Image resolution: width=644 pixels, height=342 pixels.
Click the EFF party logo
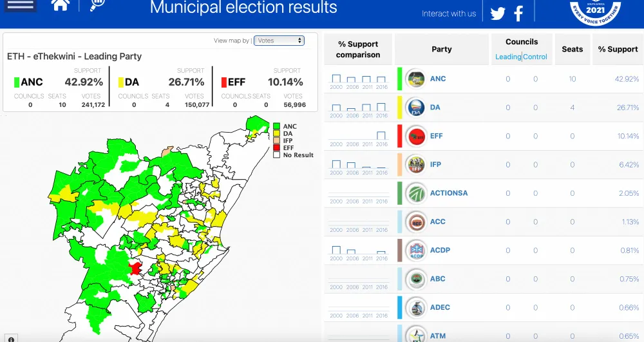(415, 137)
